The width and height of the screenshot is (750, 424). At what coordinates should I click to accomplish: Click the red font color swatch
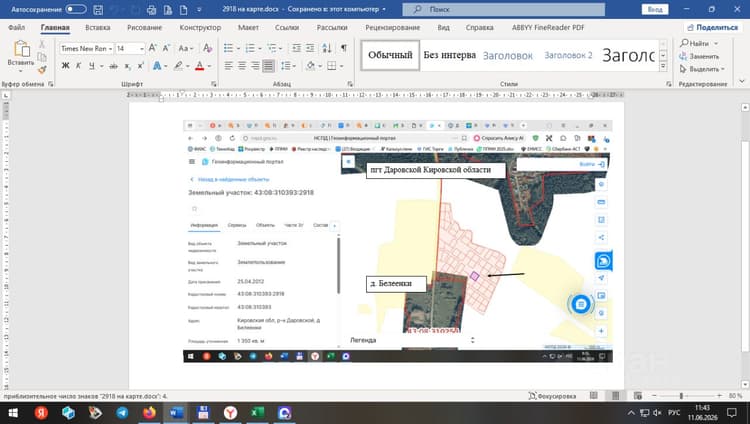tap(199, 66)
